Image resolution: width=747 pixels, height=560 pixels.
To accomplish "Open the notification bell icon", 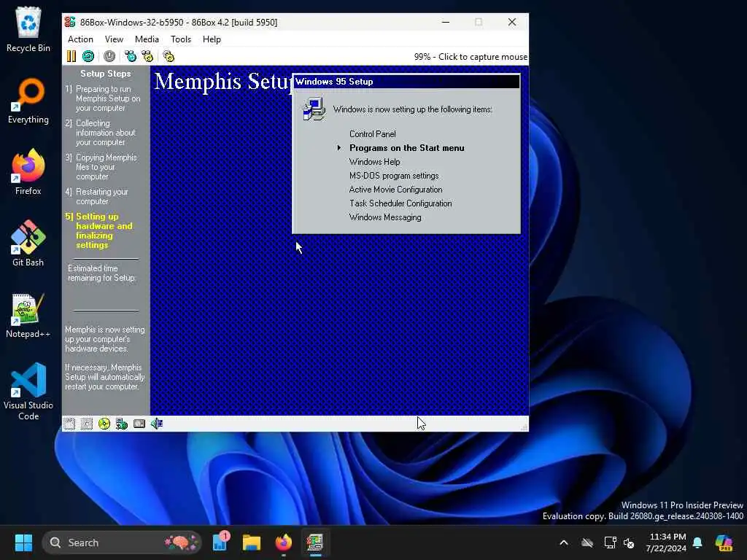I will [697, 542].
